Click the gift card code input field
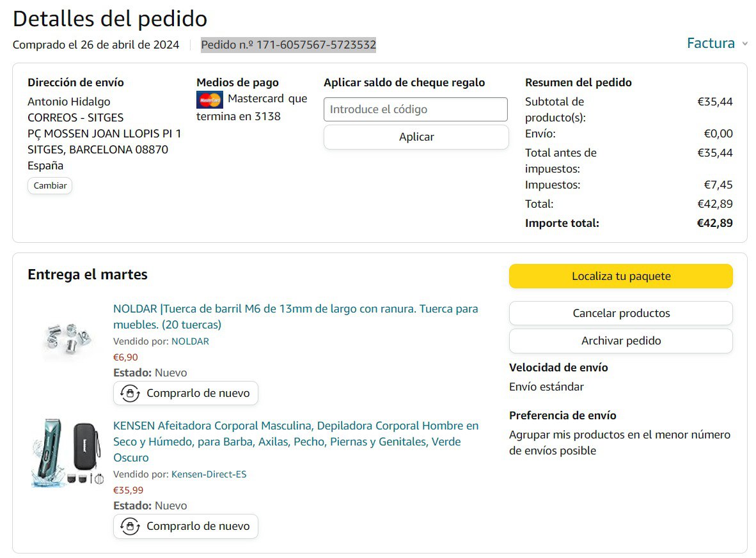756x558 pixels. [416, 109]
